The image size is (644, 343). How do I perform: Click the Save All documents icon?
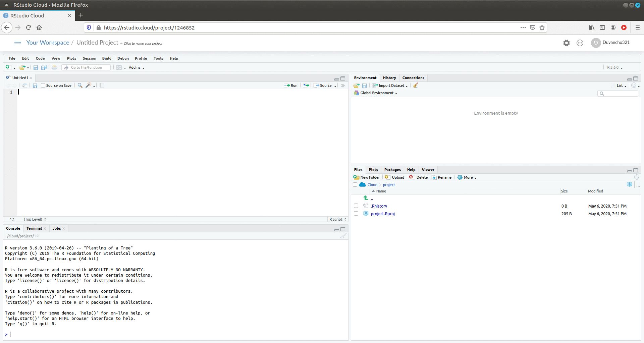tap(44, 67)
